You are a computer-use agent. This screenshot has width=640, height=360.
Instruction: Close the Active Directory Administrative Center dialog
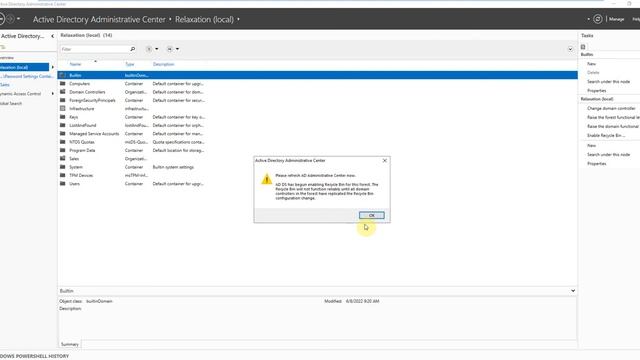[384, 160]
